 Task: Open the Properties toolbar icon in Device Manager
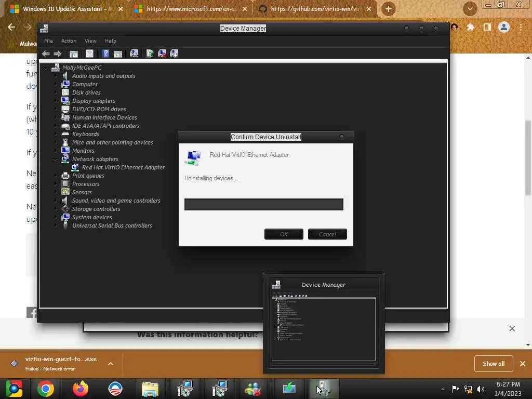click(89, 54)
